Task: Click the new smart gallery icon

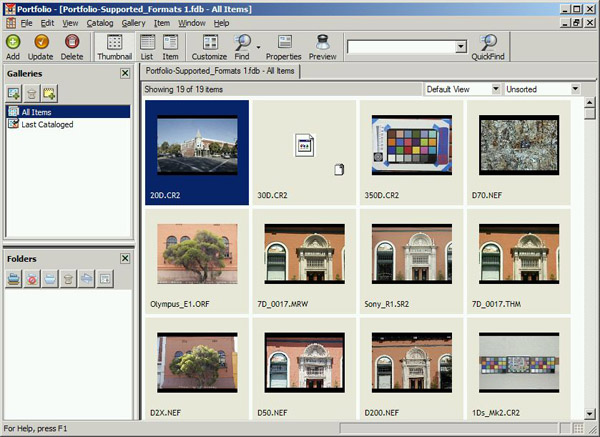Action: 50,93
